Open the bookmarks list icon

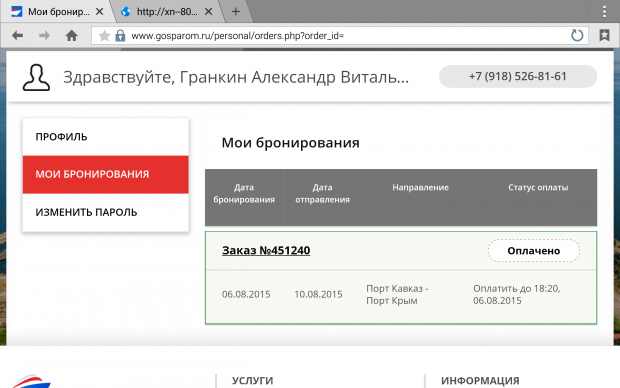pyautogui.click(x=604, y=36)
